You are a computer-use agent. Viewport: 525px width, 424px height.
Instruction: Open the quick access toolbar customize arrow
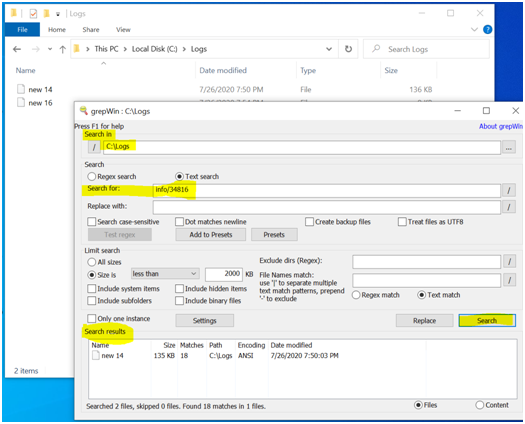click(x=58, y=14)
